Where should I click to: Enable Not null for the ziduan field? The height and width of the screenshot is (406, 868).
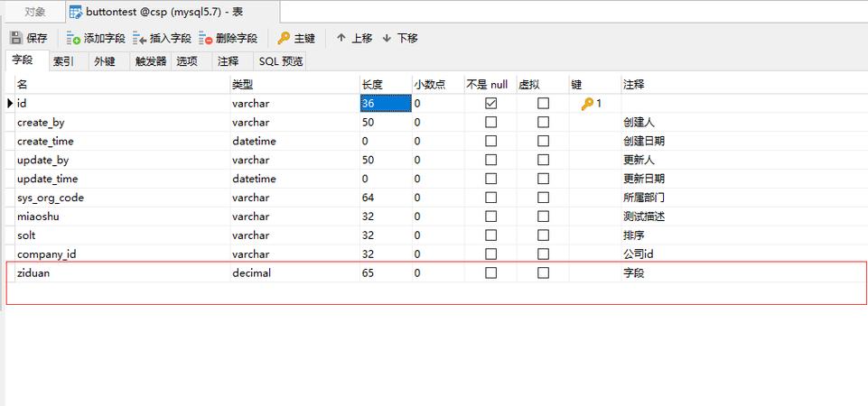click(490, 272)
